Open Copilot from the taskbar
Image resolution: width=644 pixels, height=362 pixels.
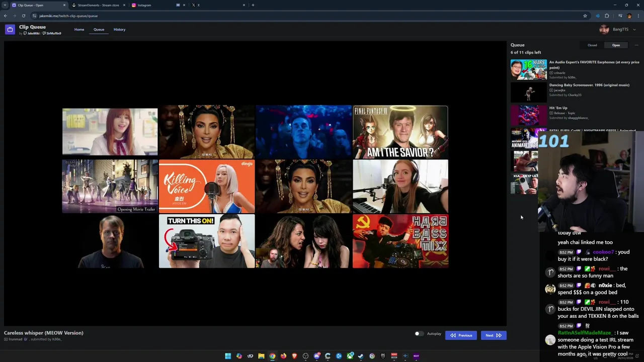coord(239,356)
